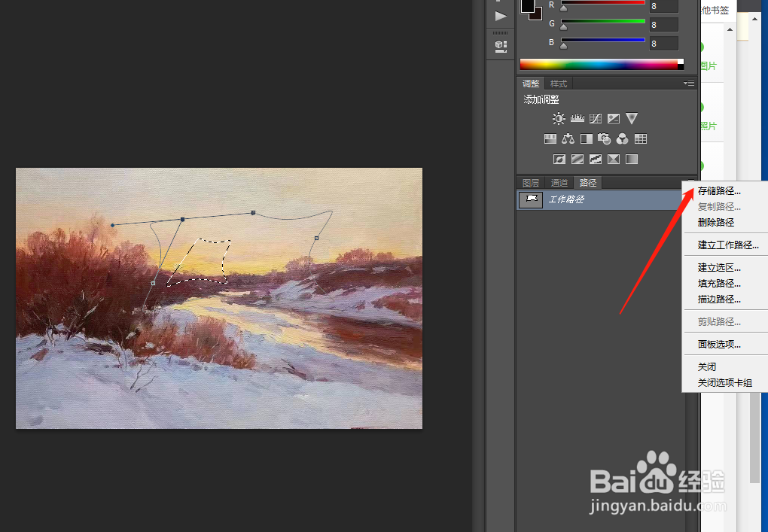Add a Black & White adjustment

[x=587, y=139]
